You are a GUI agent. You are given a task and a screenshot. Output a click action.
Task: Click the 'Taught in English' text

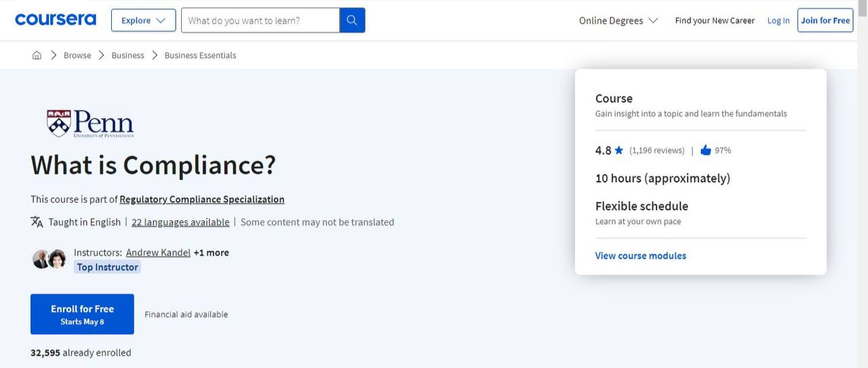85,222
